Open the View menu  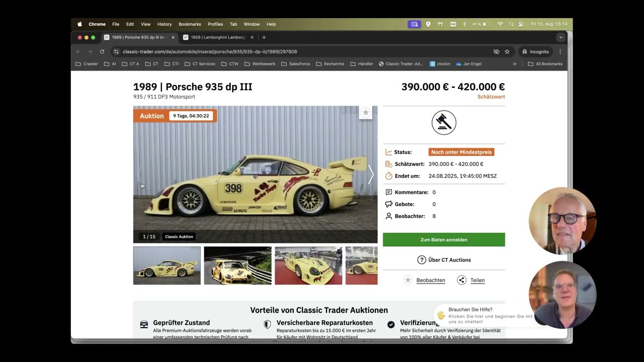pyautogui.click(x=145, y=24)
